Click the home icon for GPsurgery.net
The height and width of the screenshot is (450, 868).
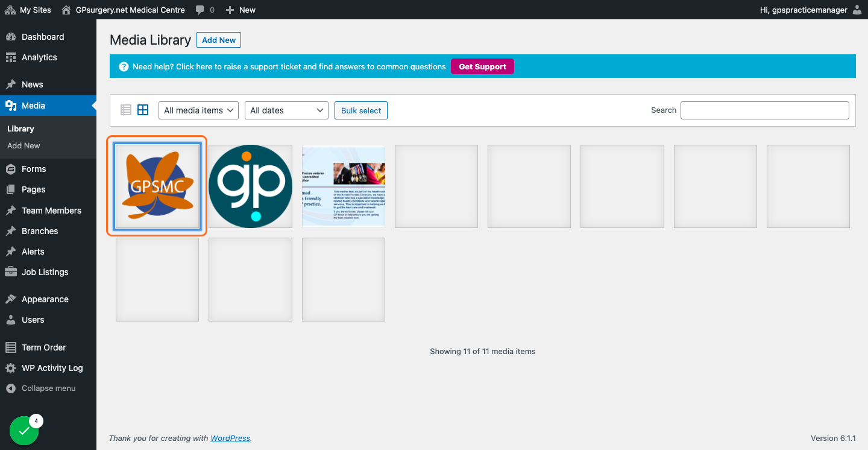(66, 10)
